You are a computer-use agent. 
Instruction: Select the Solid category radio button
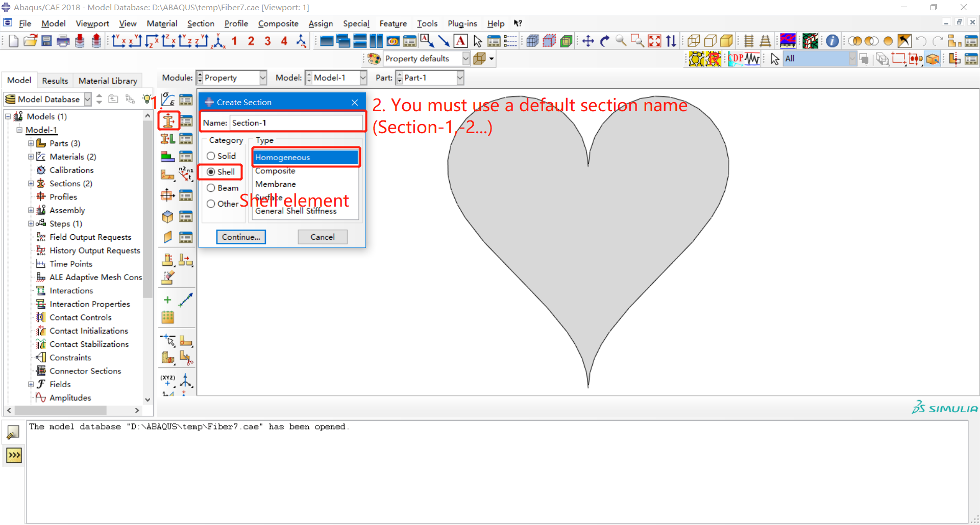[211, 156]
